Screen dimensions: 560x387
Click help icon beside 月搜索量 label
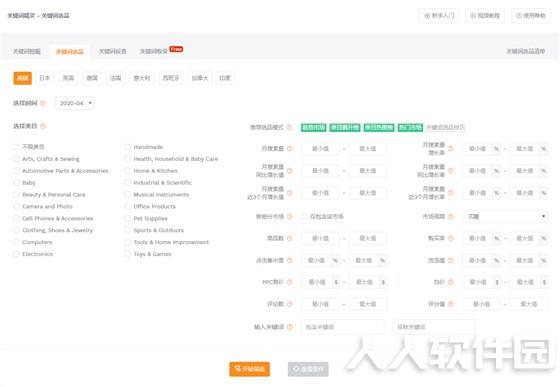[x=290, y=149]
